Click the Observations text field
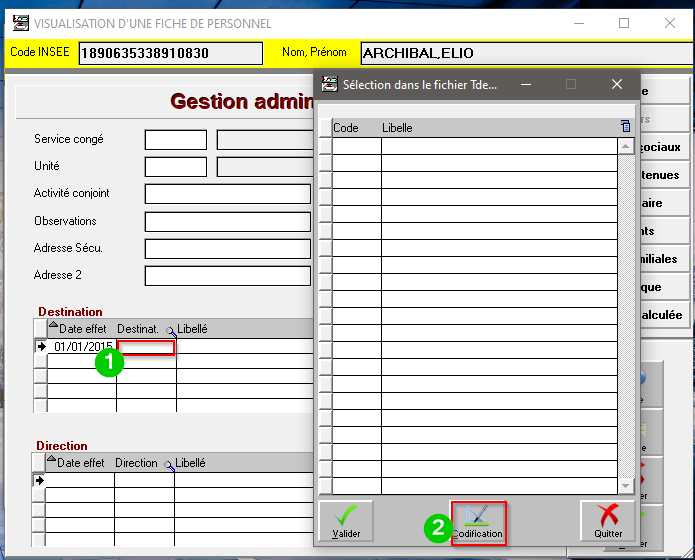This screenshot has height=560, width=695. 227,221
